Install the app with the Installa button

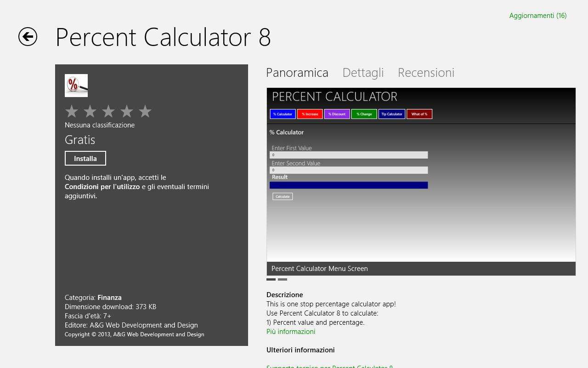(85, 158)
